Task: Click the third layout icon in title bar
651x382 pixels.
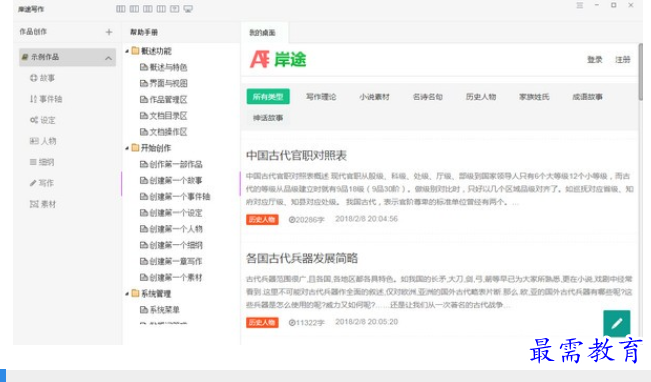Action: coord(148,9)
